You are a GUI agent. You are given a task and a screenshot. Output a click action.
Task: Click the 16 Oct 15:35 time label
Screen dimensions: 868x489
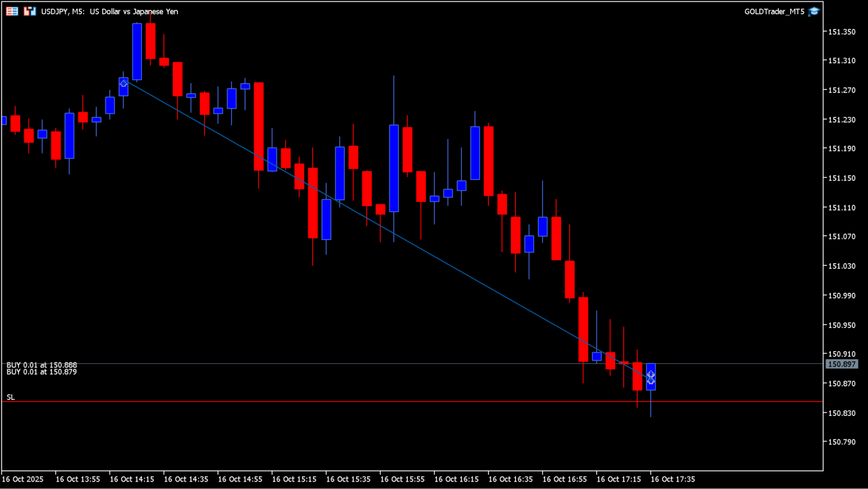click(x=348, y=480)
